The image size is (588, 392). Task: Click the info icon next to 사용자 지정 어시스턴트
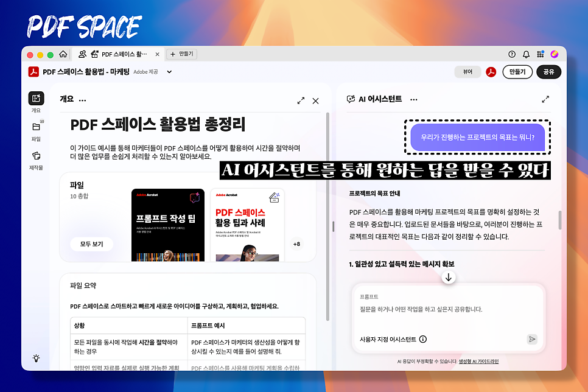[x=422, y=339]
